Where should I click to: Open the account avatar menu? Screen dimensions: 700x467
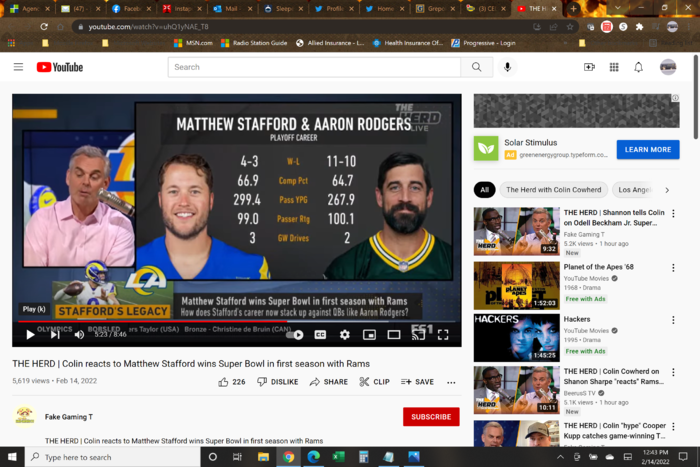pyautogui.click(x=668, y=67)
